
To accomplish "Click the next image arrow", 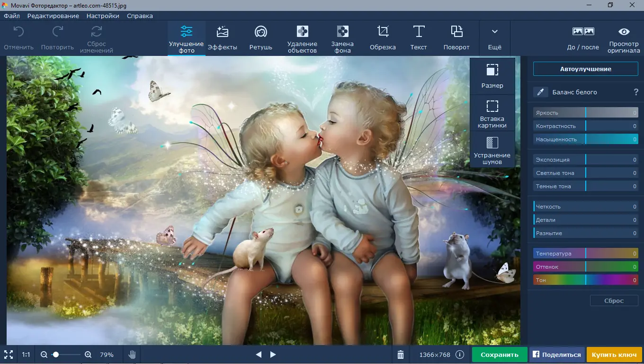I will (273, 354).
